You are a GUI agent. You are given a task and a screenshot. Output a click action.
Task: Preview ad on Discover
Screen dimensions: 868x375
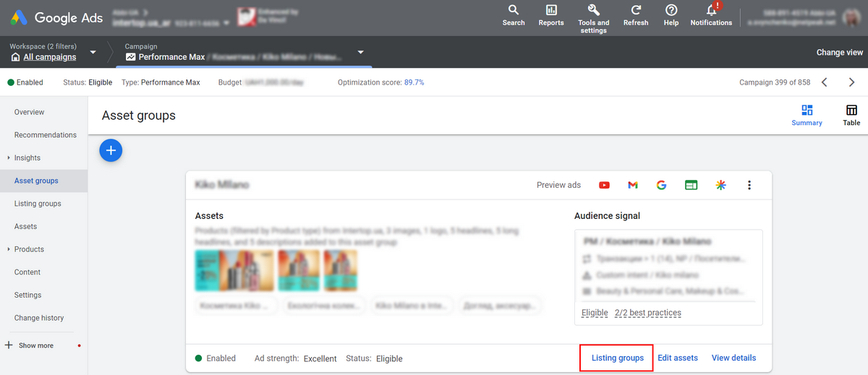(x=720, y=185)
